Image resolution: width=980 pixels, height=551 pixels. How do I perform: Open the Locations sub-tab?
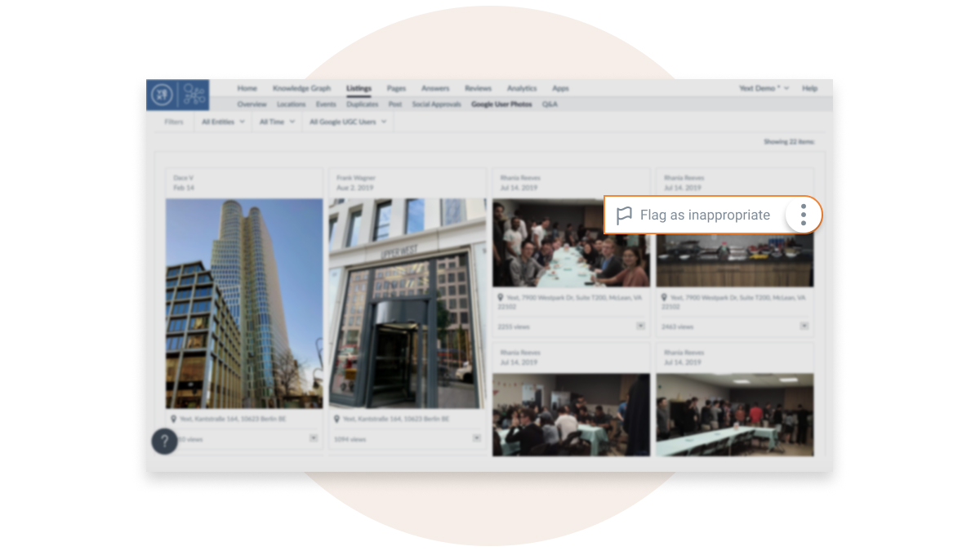291,104
